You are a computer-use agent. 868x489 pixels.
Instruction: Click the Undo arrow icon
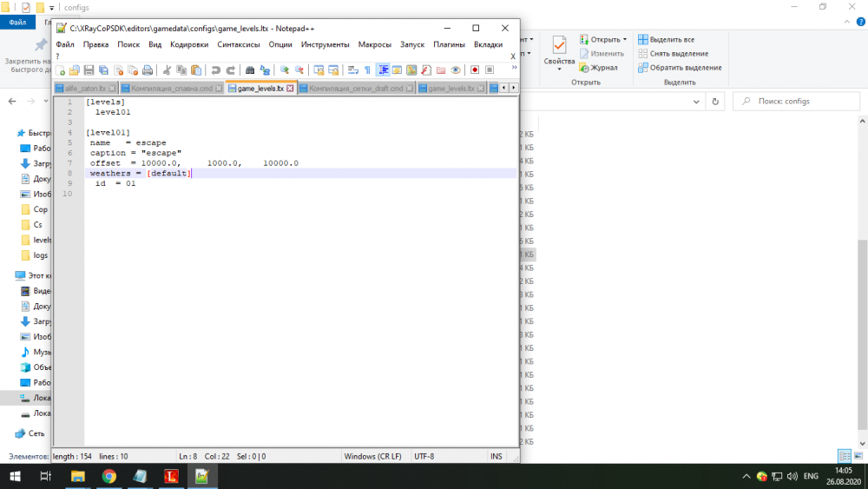[x=216, y=70]
